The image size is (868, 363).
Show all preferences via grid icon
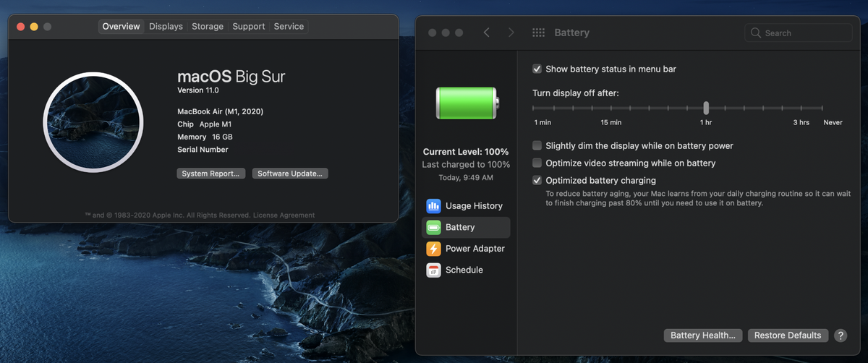click(x=538, y=33)
